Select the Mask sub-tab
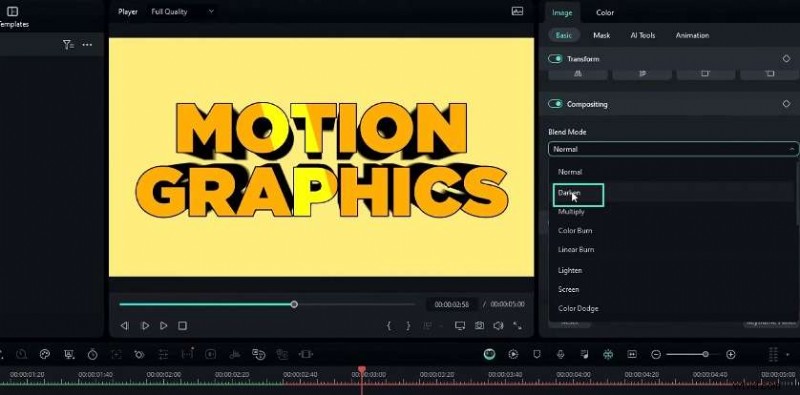 [602, 35]
